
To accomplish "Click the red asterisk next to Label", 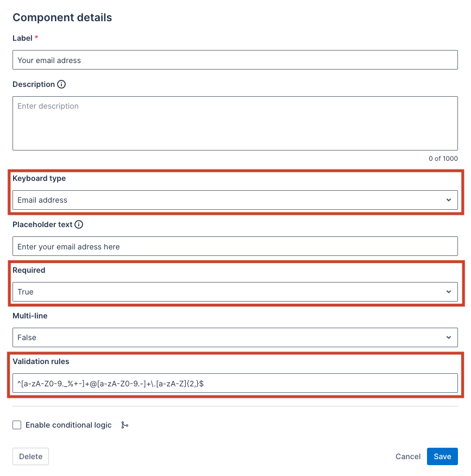I will coord(36,38).
